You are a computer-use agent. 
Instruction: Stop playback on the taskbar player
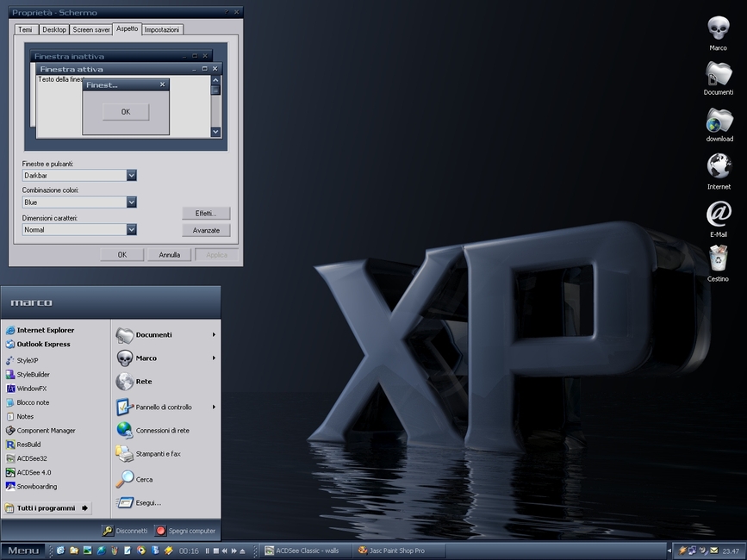(215, 551)
